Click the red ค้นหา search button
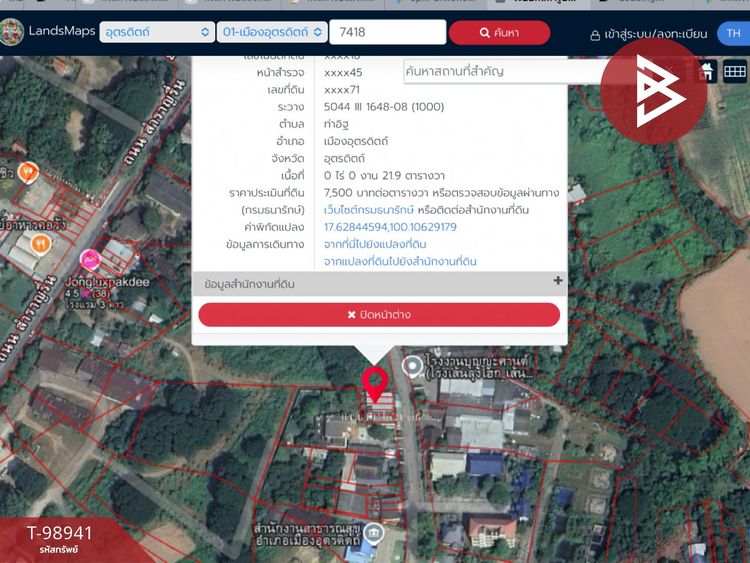Image resolution: width=750 pixels, height=563 pixels. [x=499, y=33]
